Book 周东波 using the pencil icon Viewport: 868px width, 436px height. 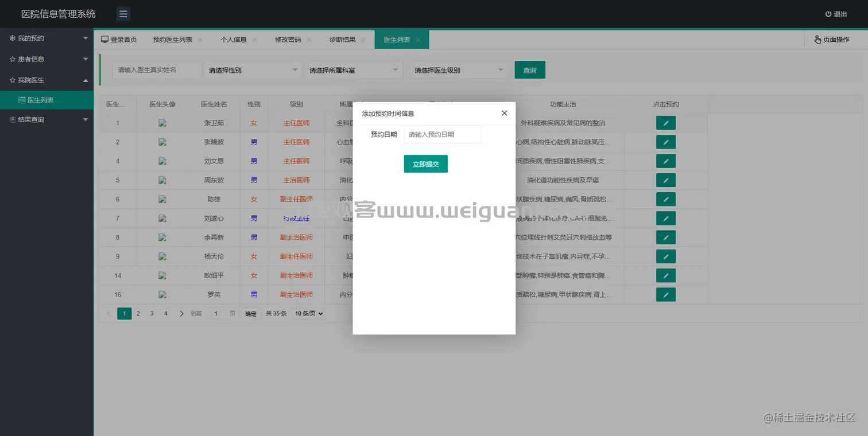(666, 180)
